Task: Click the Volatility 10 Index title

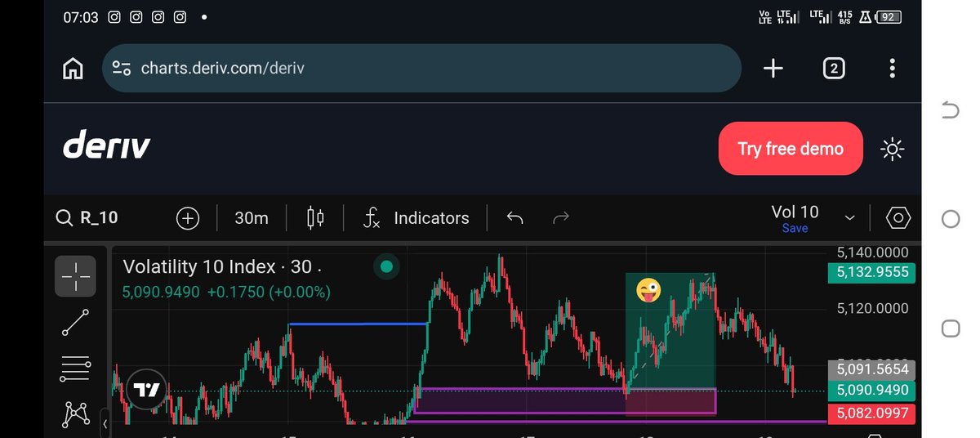Action: tap(221, 267)
